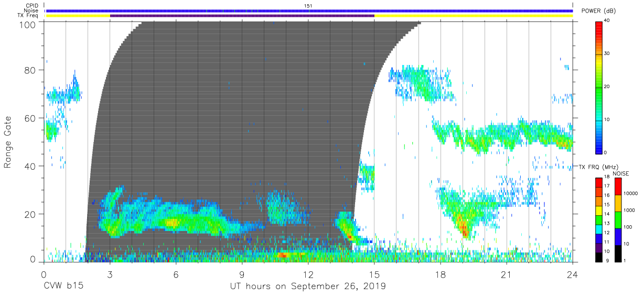This screenshot has height=297, width=644.
Task: Click the 'Range Gate' axis label
Action: tap(8, 141)
